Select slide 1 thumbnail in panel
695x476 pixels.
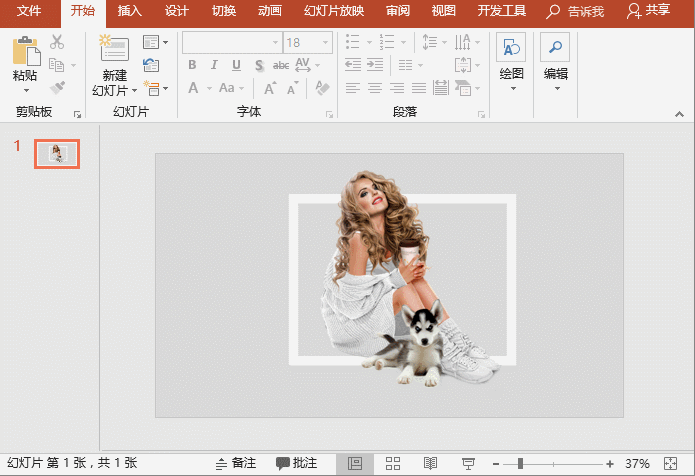tap(57, 153)
